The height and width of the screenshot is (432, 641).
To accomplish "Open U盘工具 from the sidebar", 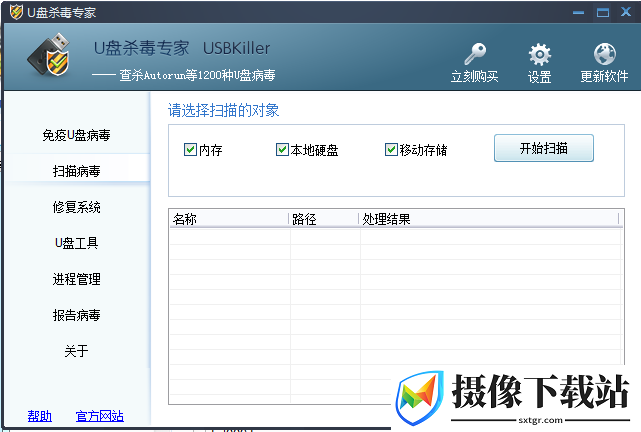I will pyautogui.click(x=76, y=243).
